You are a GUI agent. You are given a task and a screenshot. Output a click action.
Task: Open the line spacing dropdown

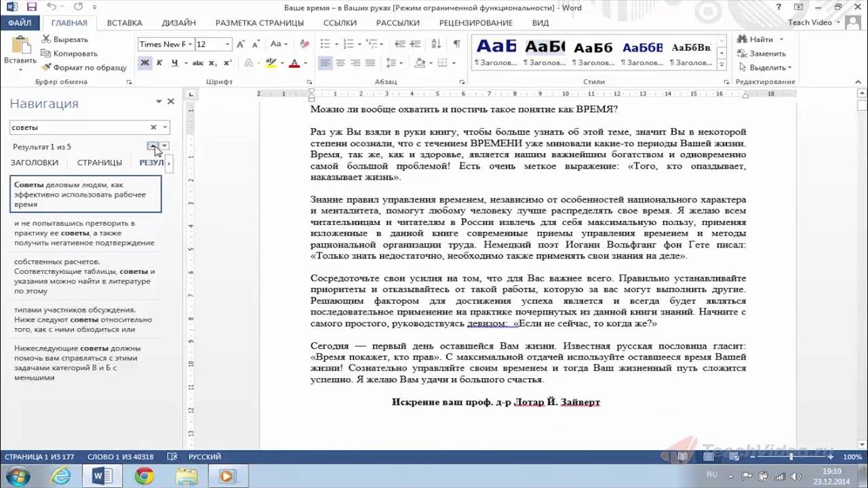pyautogui.click(x=393, y=63)
